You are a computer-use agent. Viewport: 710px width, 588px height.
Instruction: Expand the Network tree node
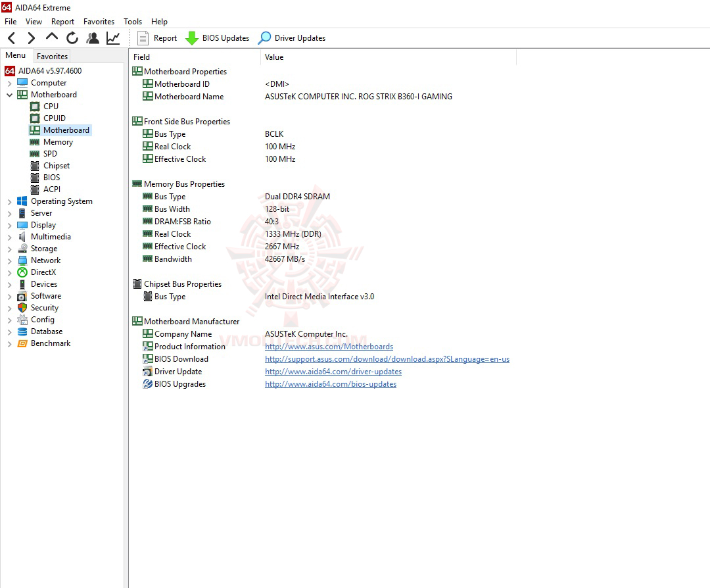(9, 261)
